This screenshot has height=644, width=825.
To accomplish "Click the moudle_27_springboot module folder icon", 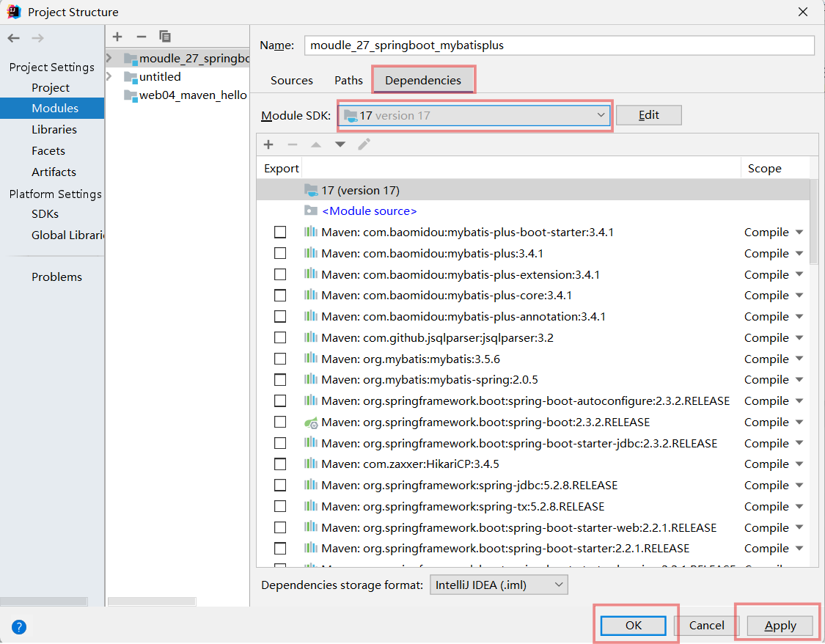I will coord(131,59).
